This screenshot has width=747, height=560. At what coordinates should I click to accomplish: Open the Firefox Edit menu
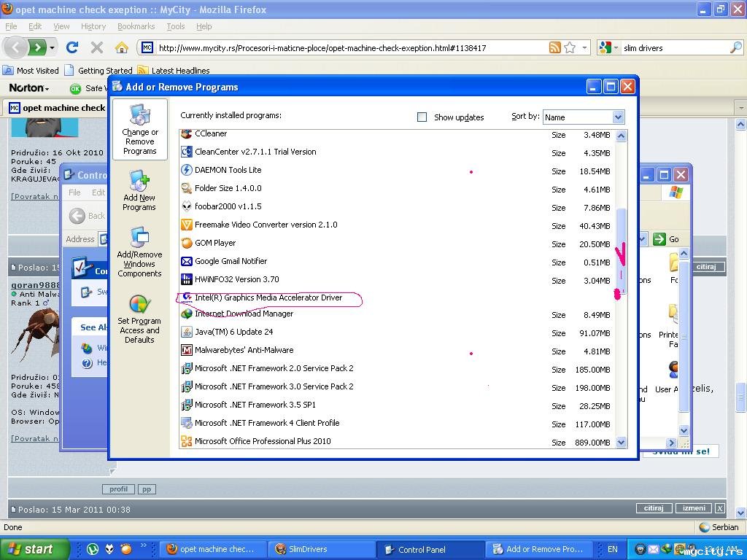point(35,26)
